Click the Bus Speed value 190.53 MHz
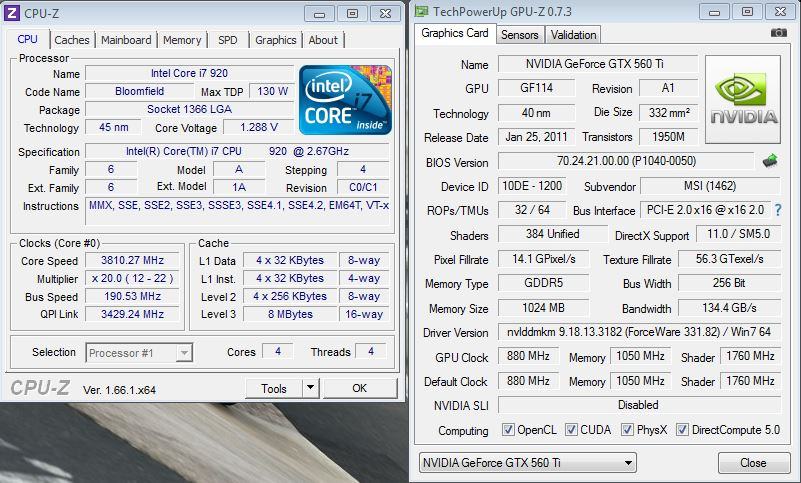This screenshot has width=801, height=483. 132,296
